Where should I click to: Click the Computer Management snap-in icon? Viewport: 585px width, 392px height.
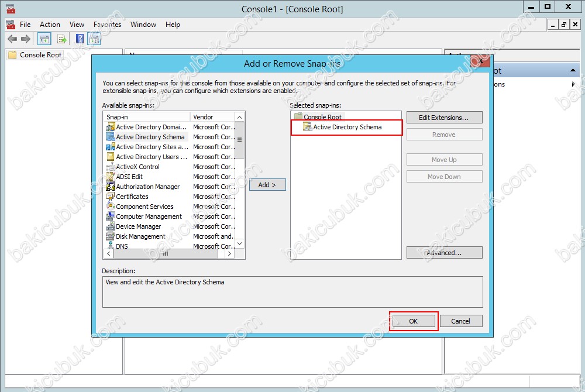click(110, 216)
